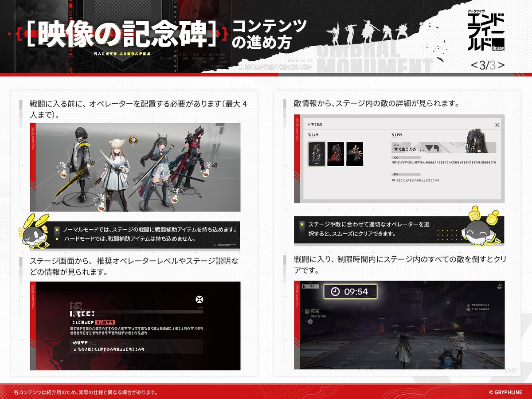Close the enemy info panel with X
This screenshot has width=532, height=399.
497,125
